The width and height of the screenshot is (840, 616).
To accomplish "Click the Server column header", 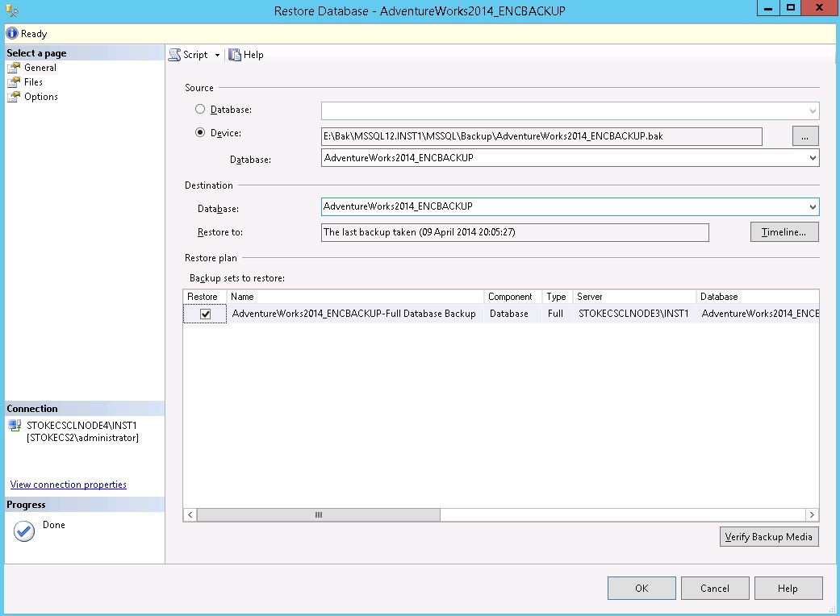I will (x=634, y=297).
